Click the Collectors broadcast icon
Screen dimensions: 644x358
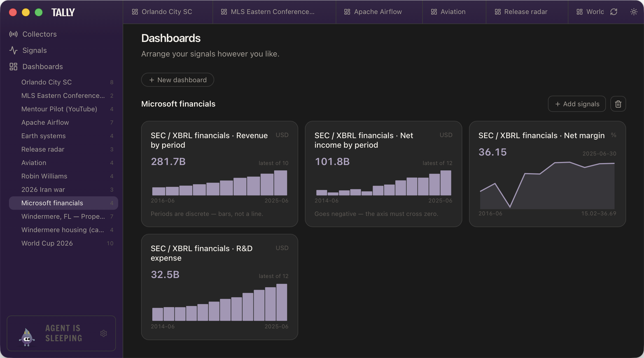[x=13, y=34]
